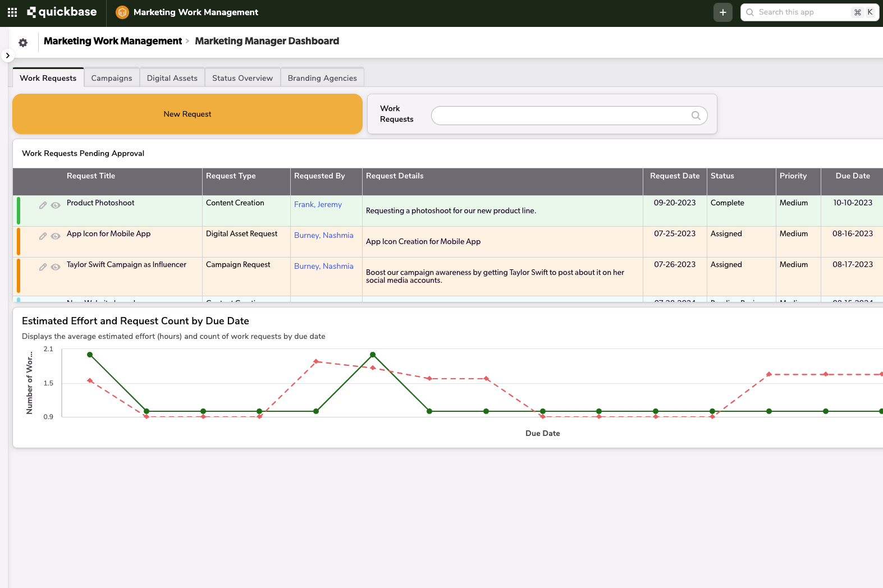
Task: Open the app launcher grid icon
Action: pyautogui.click(x=12, y=12)
